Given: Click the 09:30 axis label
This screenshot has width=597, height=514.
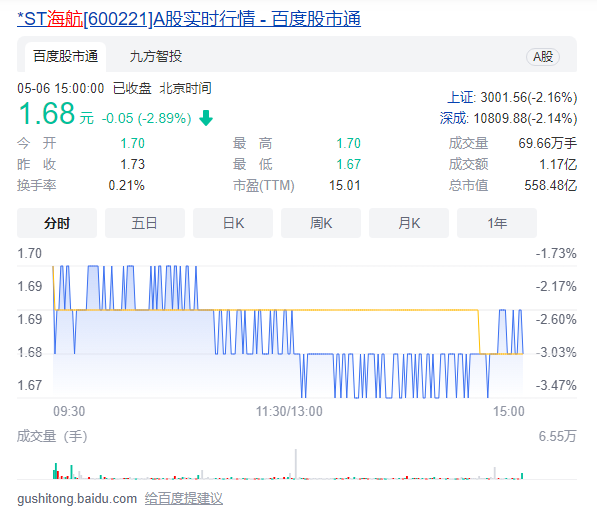Looking at the screenshot, I should (x=69, y=411).
